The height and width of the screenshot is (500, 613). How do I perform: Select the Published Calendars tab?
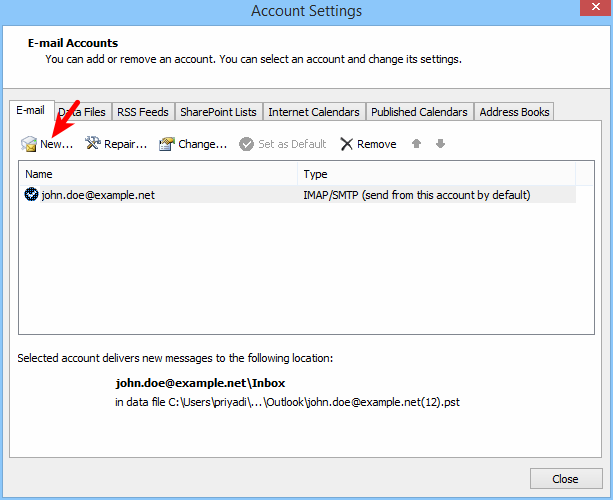(x=419, y=112)
